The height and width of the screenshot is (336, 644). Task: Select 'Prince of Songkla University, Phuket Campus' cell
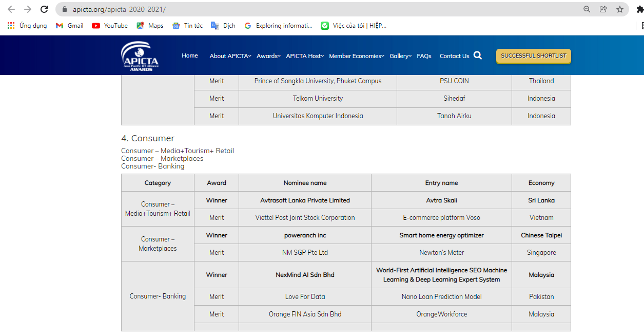pos(318,81)
